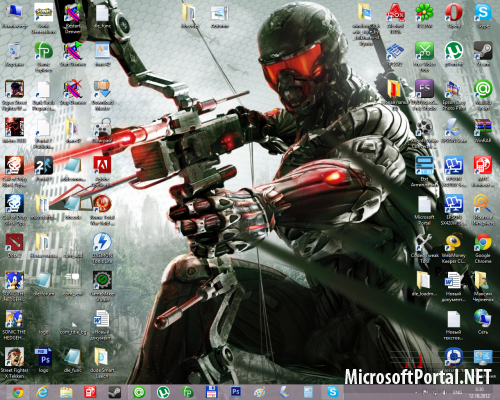
Task: Open the Recycle Bin
Action: point(14,53)
